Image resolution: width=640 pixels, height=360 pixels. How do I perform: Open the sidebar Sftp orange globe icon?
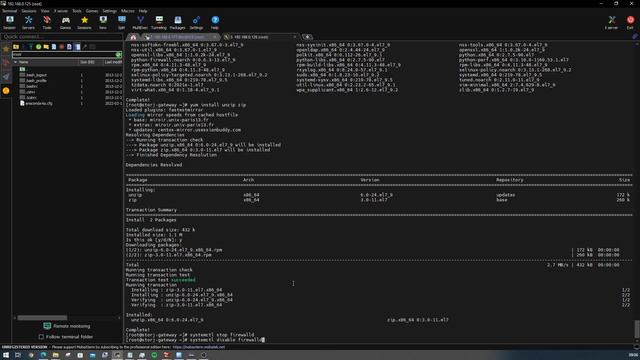(6, 91)
